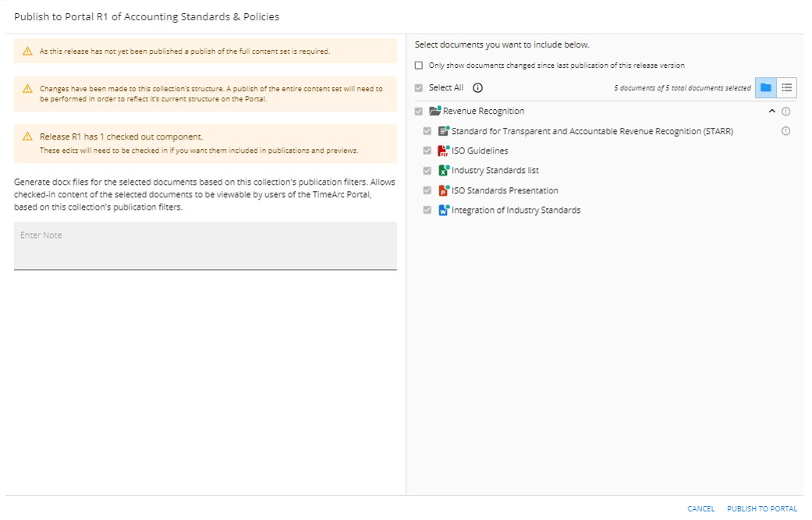Click the Enter Note text field
Image resolution: width=812 pixels, height=520 pixels.
click(x=205, y=246)
